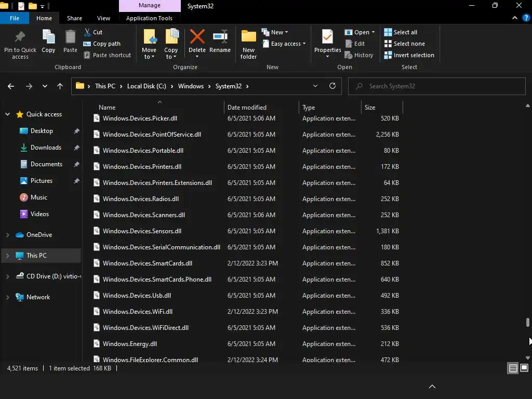Click Local Disk (C:) in breadcrumb
Viewport: 532px width, 399px height.
pyautogui.click(x=147, y=86)
